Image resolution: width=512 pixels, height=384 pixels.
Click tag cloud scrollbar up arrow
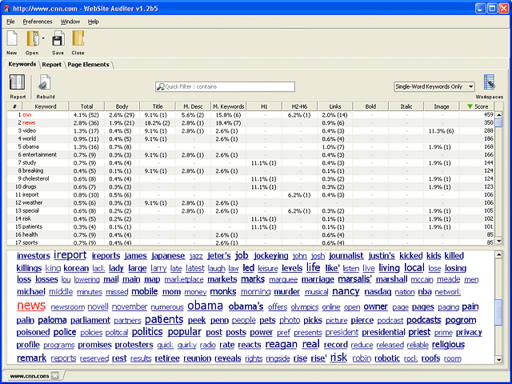[499, 255]
